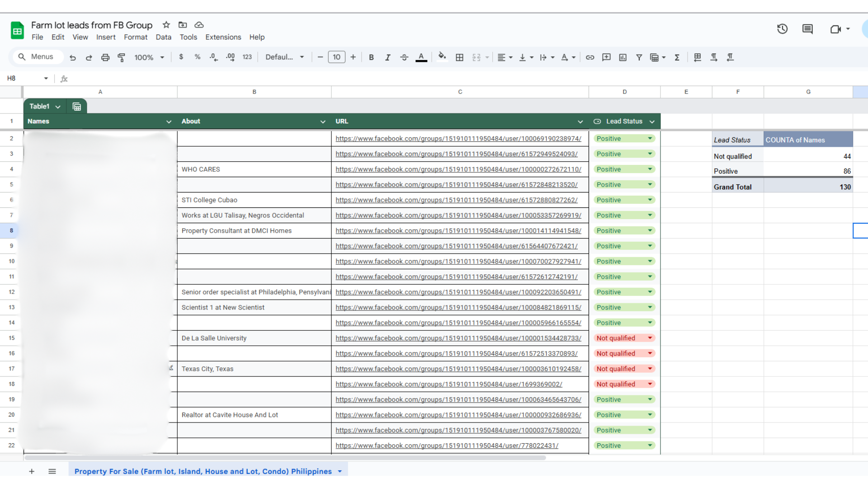Open the borders tool
Image resolution: width=868 pixels, height=488 pixels.
coord(460,57)
